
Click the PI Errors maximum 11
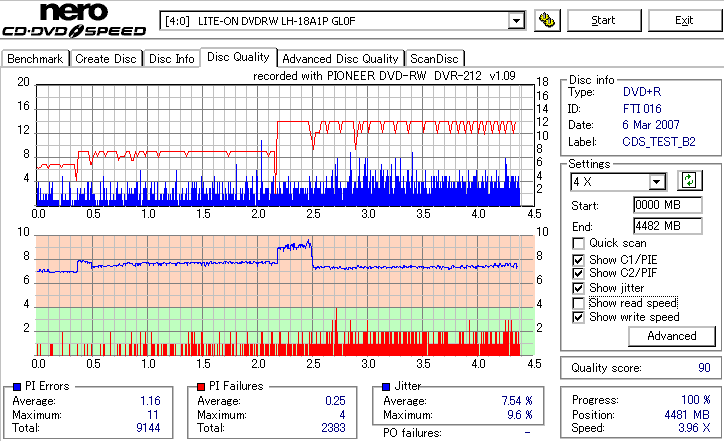point(153,415)
